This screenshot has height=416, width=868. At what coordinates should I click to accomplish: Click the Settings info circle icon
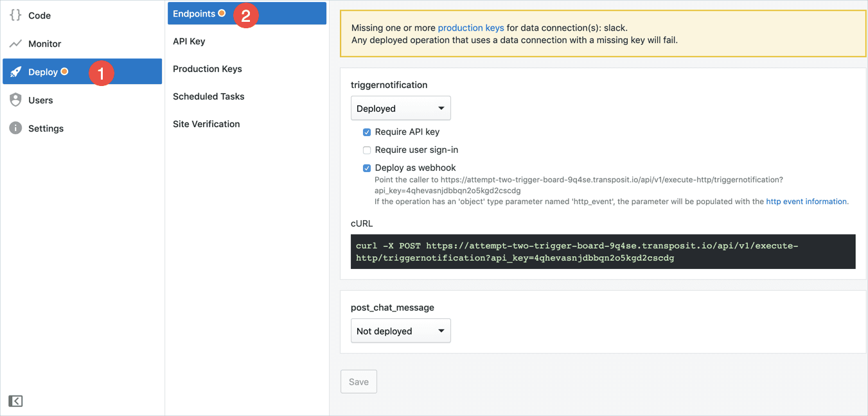click(15, 128)
